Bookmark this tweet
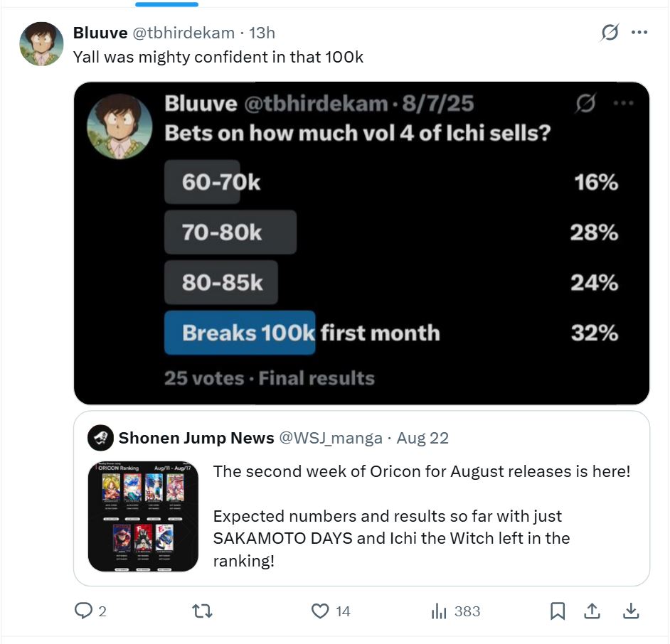This screenshot has height=644, width=670. (557, 611)
